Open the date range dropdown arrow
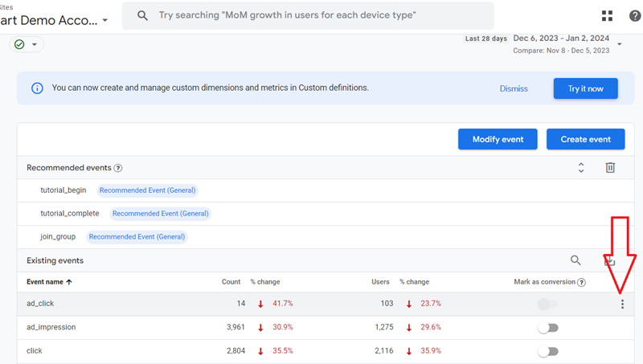The height and width of the screenshot is (364, 643). 619,44
